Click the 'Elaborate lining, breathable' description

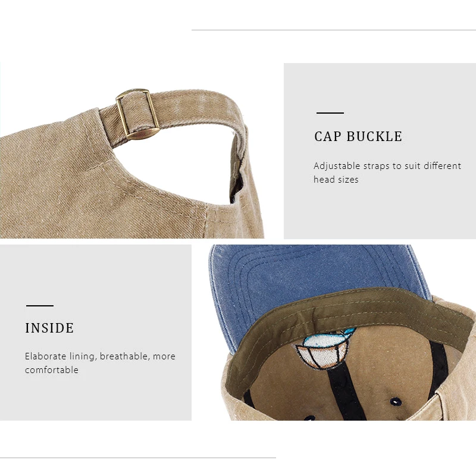(87, 356)
